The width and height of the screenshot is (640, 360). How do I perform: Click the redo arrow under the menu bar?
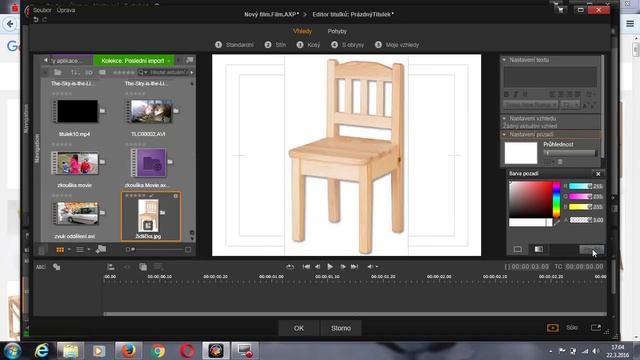[44, 20]
